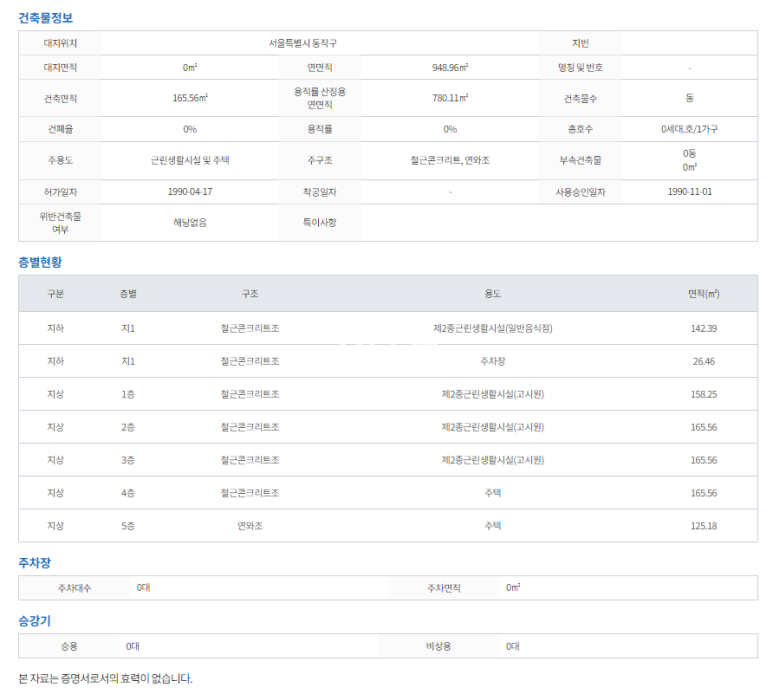The height and width of the screenshot is (694, 773).
Task: Click the 건축물정보 section heading
Action: (45, 18)
